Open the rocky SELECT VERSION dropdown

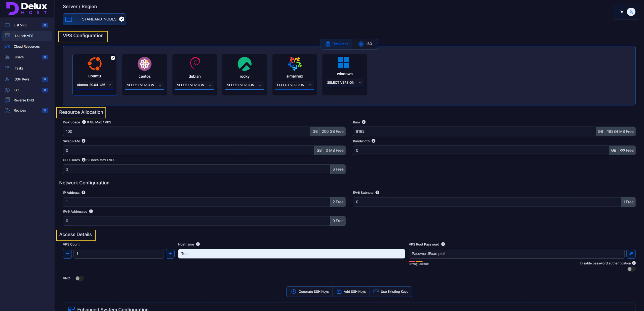coord(244,85)
